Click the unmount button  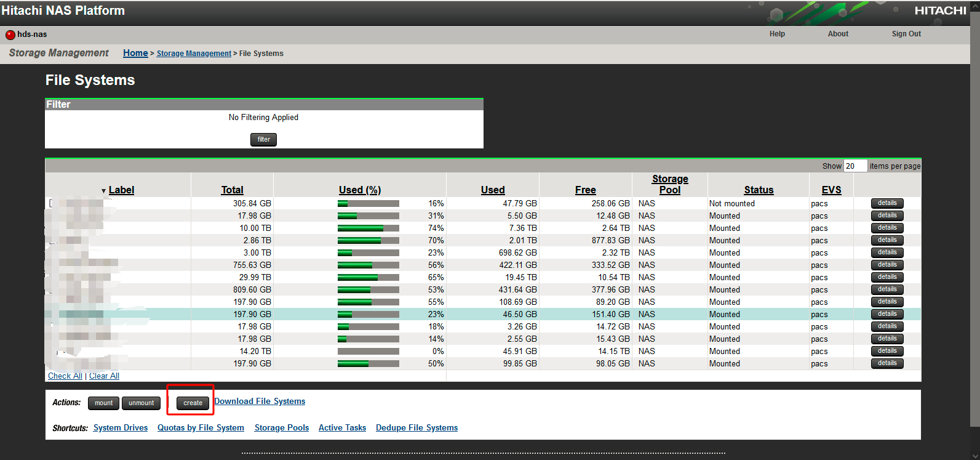coord(141,403)
